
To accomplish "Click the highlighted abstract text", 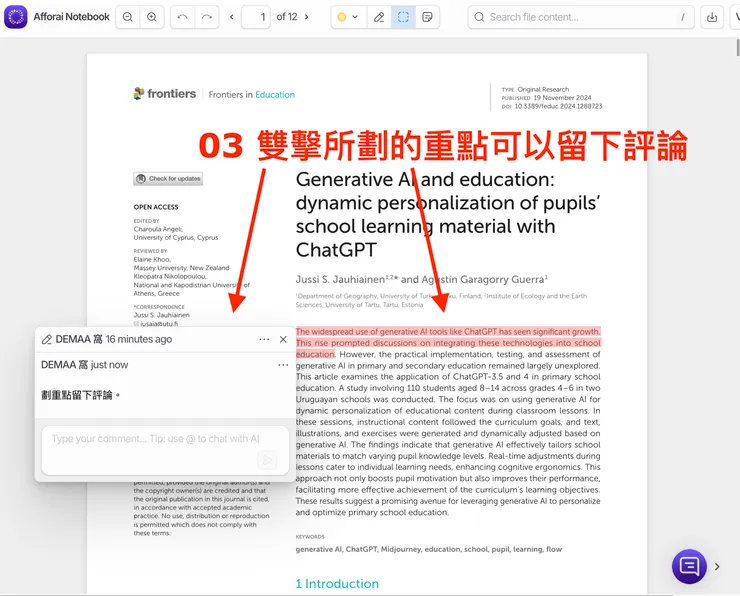I will coord(448,343).
